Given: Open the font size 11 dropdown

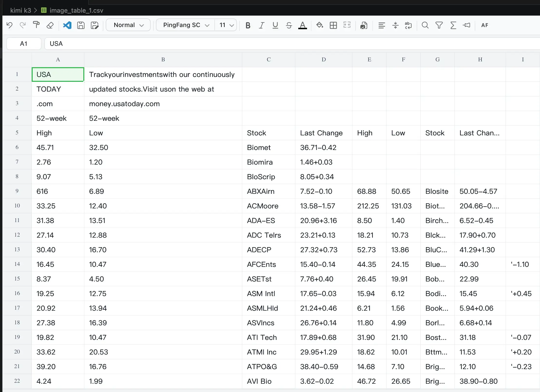Looking at the screenshot, I should point(226,25).
